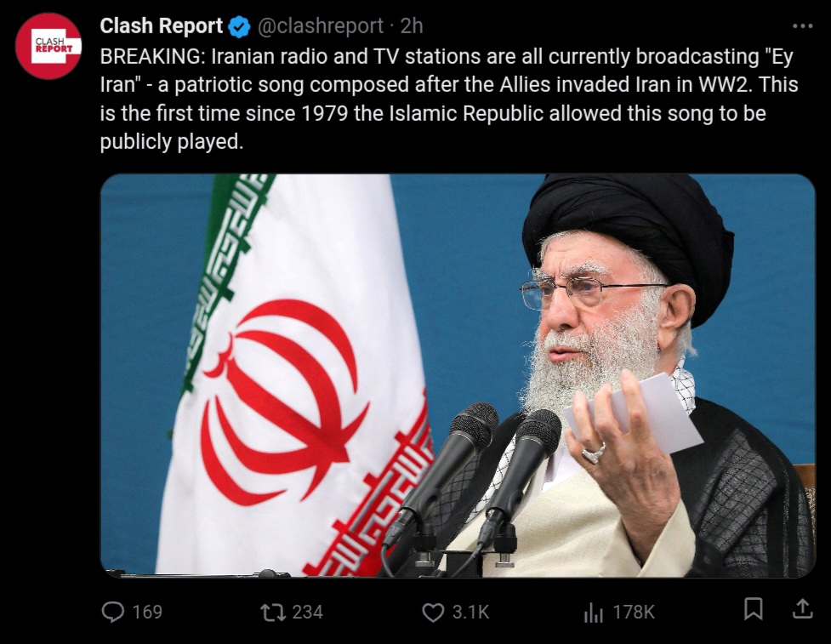Click the 178K views count

click(634, 613)
